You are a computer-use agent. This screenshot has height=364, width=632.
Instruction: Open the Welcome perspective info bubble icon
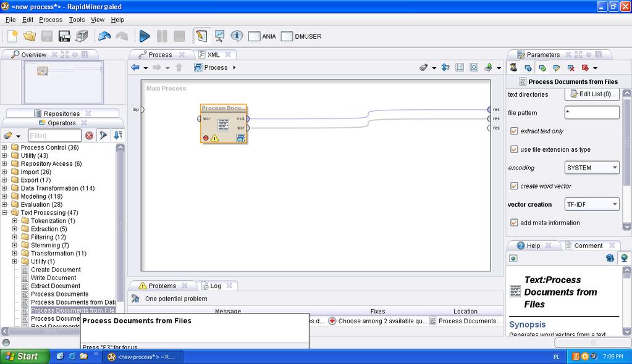pyautogui.click(x=237, y=36)
